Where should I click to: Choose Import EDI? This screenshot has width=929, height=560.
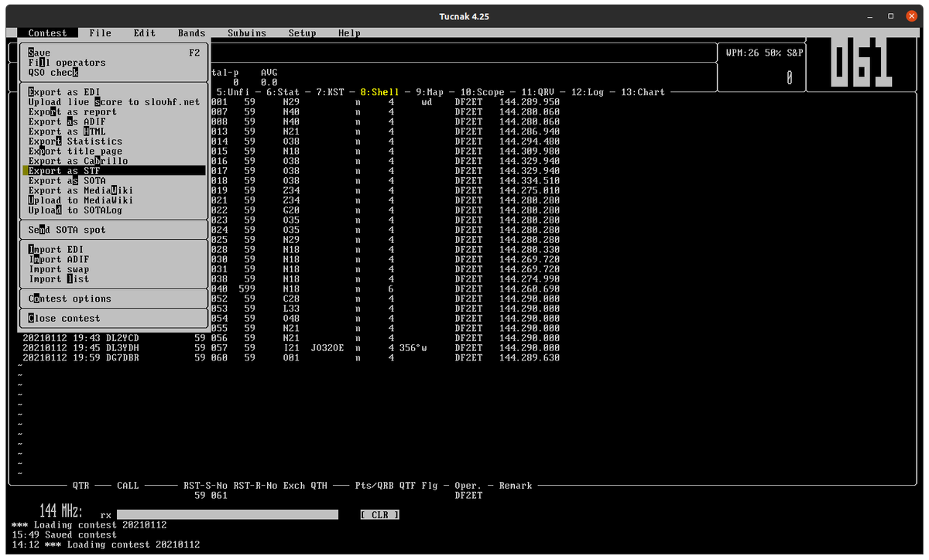115,250
